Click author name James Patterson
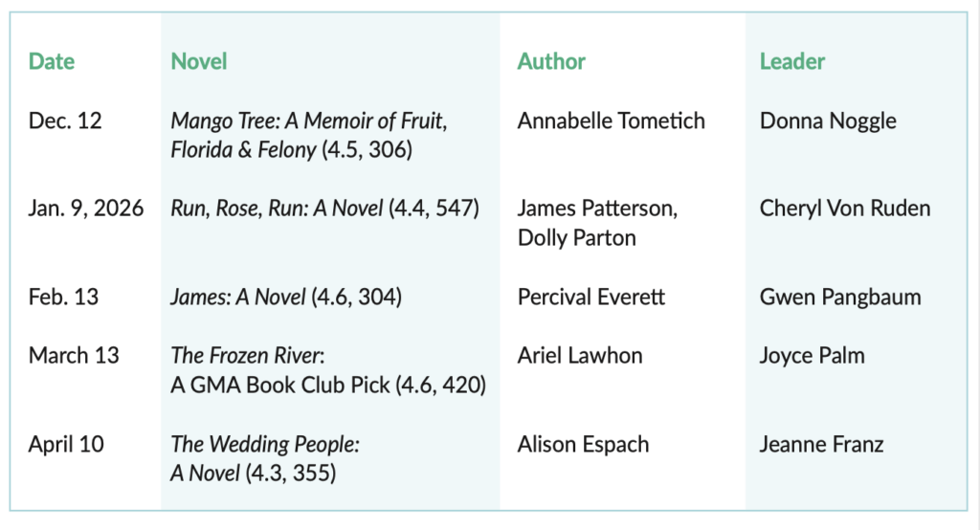The width and height of the screenshot is (980, 530). coord(597,209)
